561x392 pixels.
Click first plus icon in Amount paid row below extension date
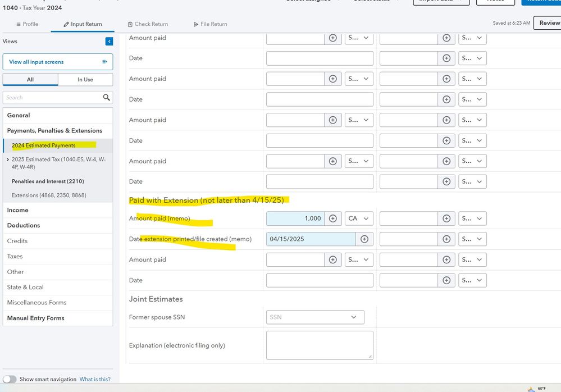click(333, 259)
